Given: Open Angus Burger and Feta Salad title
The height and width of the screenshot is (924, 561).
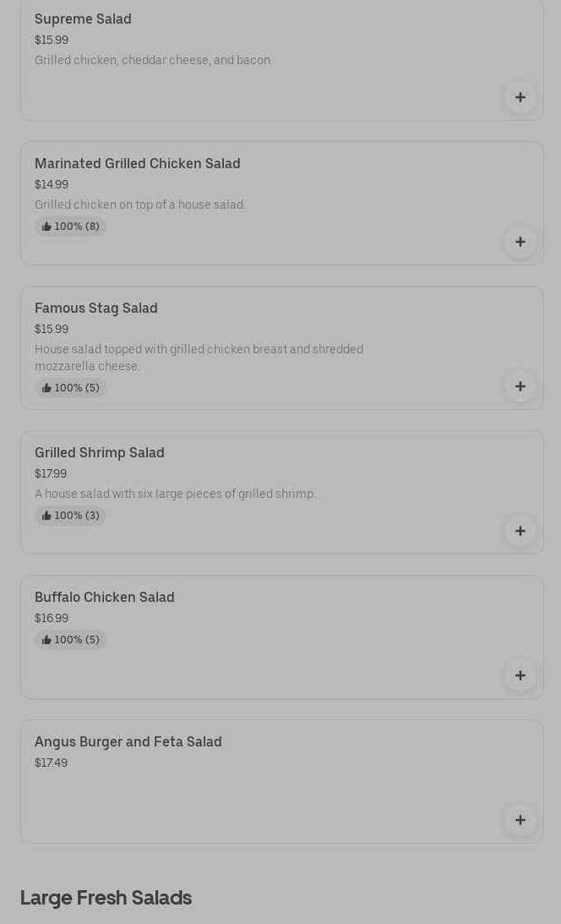Looking at the screenshot, I should (128, 741).
